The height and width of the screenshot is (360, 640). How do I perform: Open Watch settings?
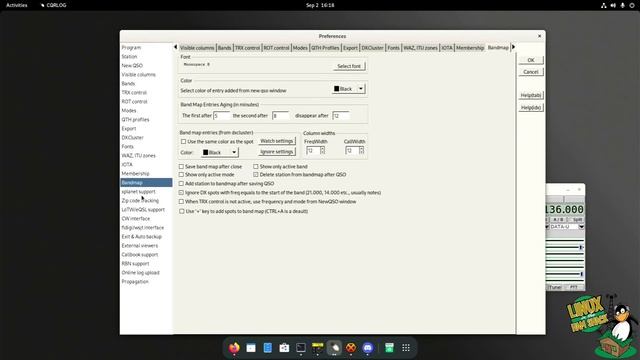pyautogui.click(x=276, y=141)
